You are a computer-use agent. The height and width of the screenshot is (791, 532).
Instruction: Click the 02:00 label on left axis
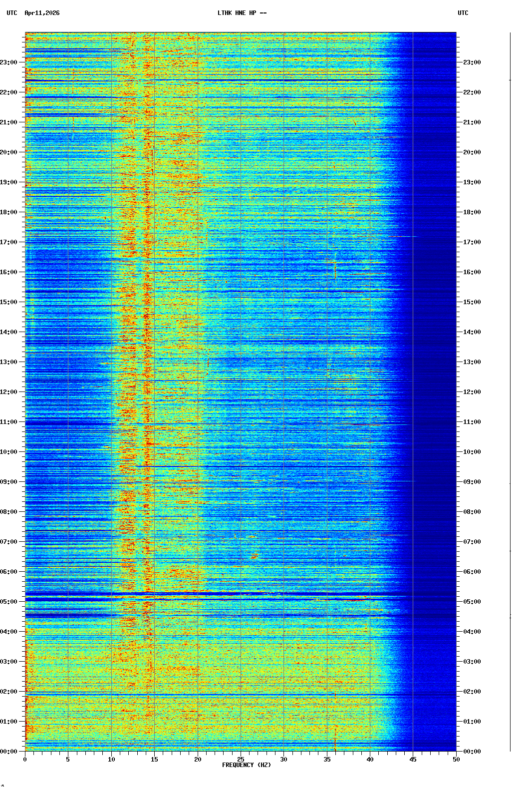[9, 692]
